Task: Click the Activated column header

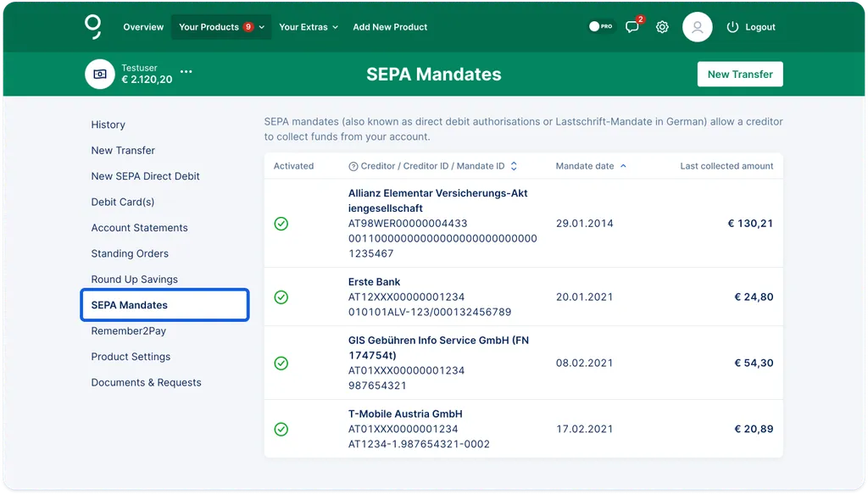Action: [293, 166]
